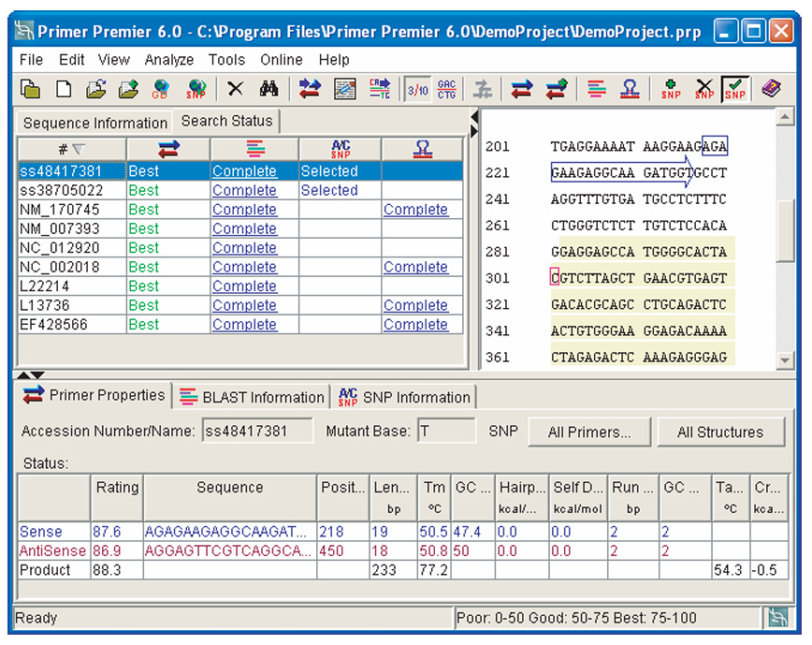Click the add SNP icon with green plus

pos(671,90)
